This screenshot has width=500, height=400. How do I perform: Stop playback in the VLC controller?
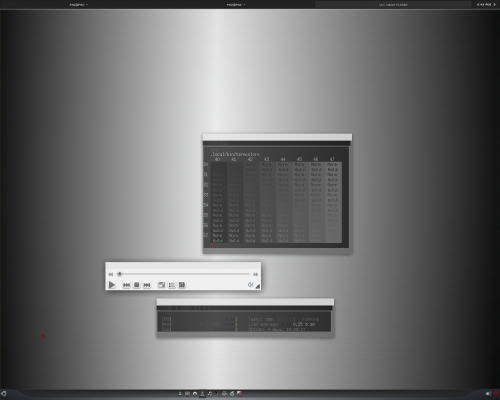(136, 285)
